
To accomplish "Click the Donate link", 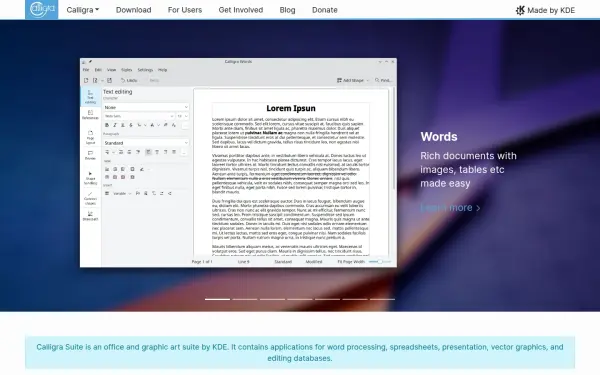I will (324, 10).
